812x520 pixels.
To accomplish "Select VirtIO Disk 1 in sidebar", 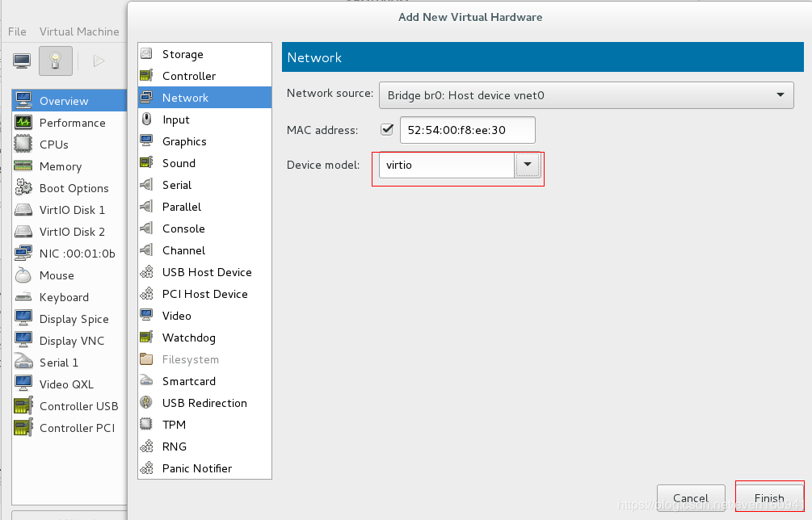I will pyautogui.click(x=72, y=210).
